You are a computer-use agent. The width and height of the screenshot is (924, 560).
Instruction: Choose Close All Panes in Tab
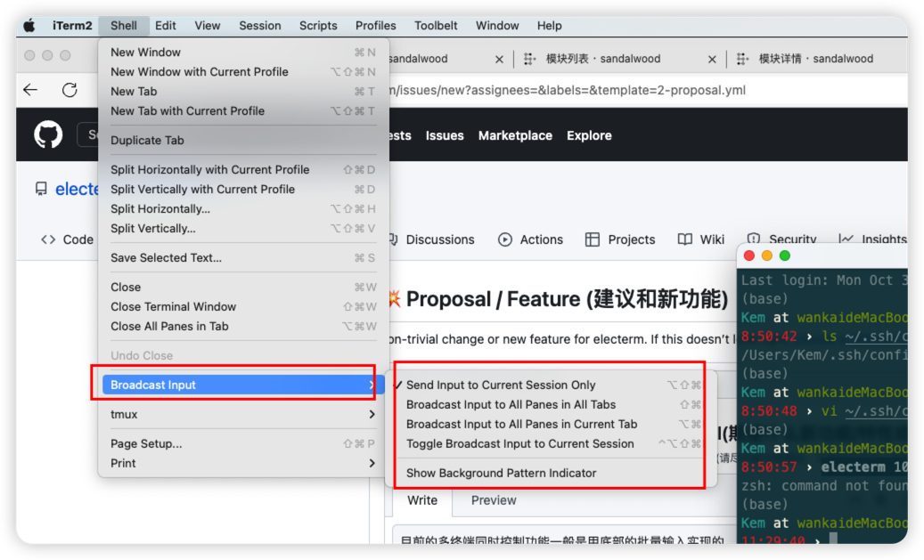click(x=242, y=326)
